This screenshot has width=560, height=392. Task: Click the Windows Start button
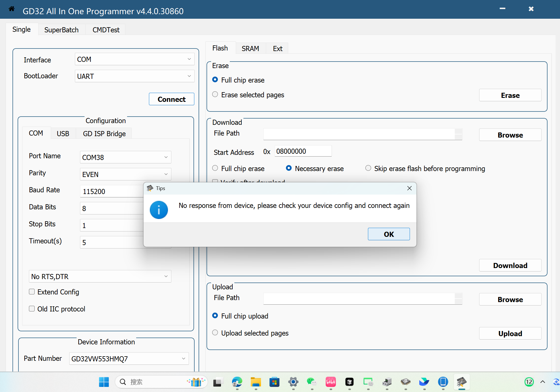click(104, 382)
